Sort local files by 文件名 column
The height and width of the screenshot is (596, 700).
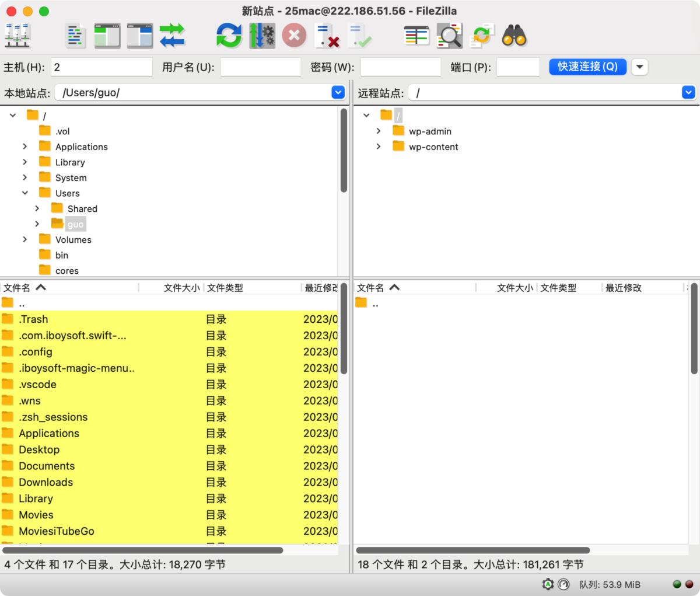tap(69, 288)
